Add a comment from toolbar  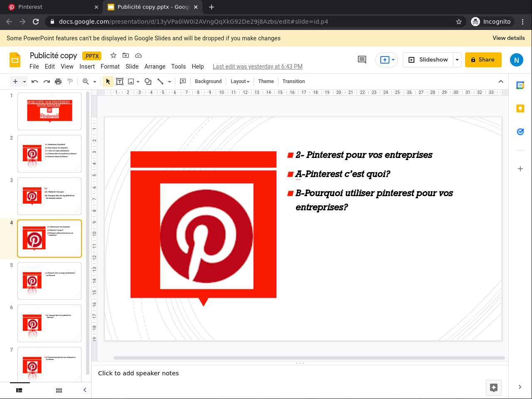click(183, 81)
